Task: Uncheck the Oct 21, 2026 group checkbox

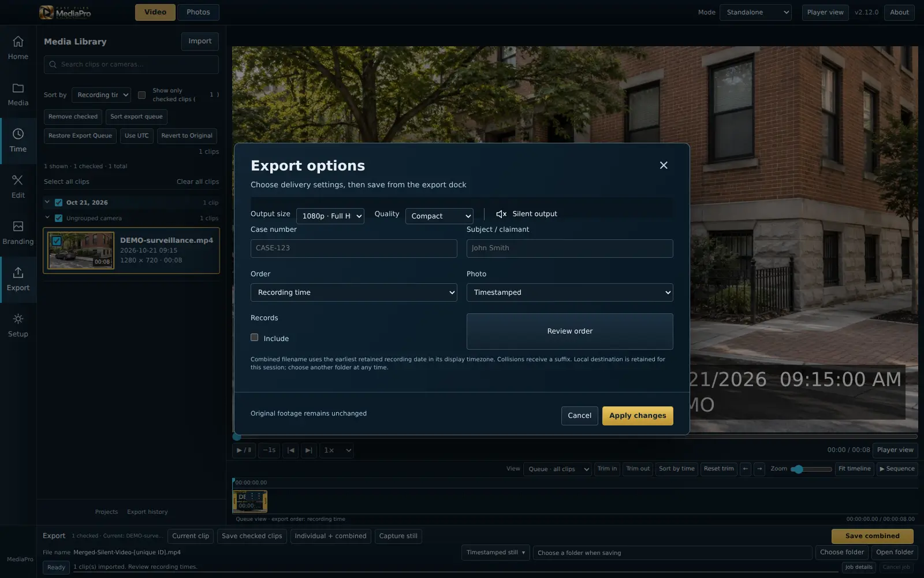Action: pos(58,202)
